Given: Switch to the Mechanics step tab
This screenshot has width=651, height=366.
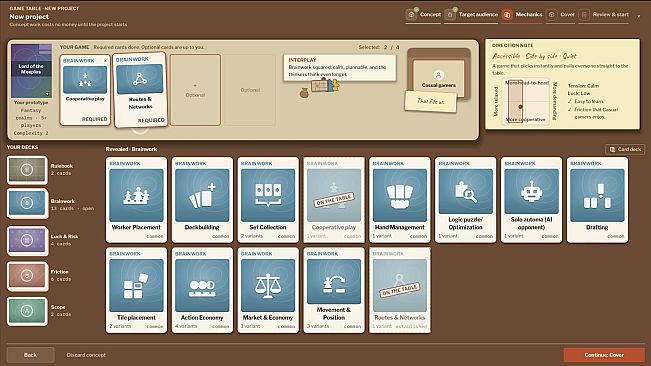Looking at the screenshot, I should 522,15.
